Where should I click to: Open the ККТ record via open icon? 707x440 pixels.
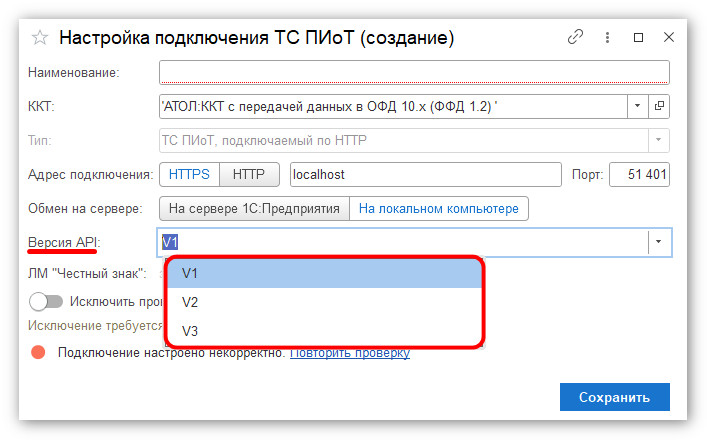pos(659,106)
